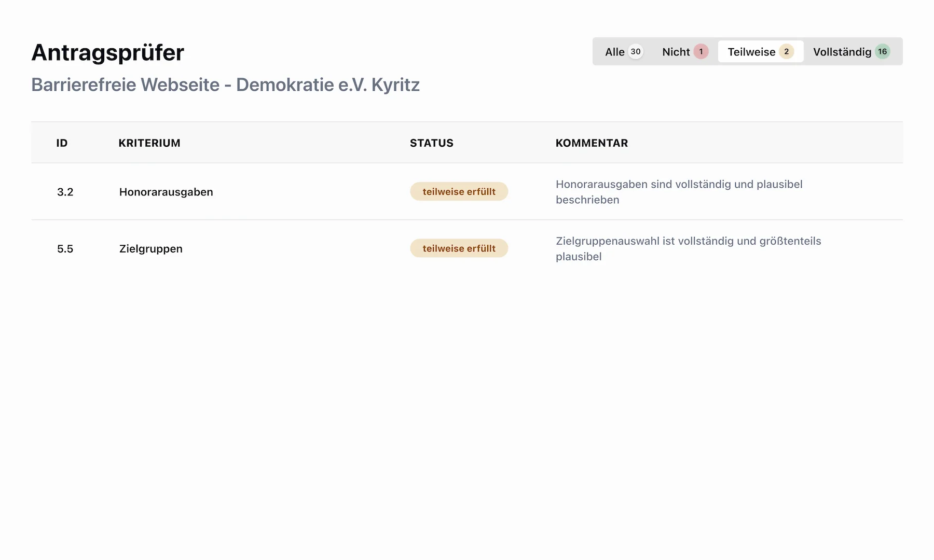Click the row ID 3.2

(x=65, y=192)
